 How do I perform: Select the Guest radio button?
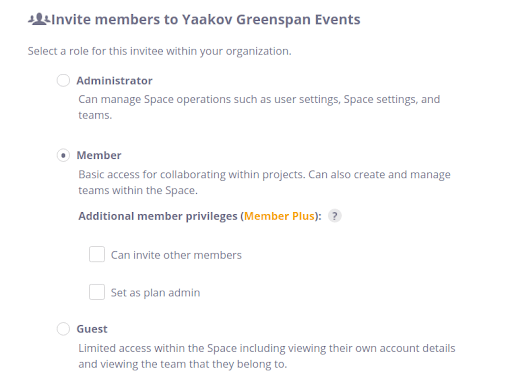63,329
